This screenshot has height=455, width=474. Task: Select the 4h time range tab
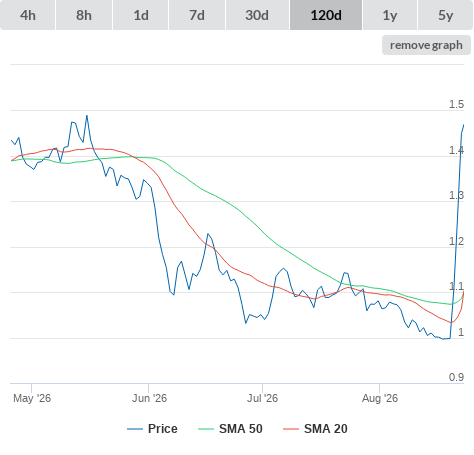pos(28,15)
